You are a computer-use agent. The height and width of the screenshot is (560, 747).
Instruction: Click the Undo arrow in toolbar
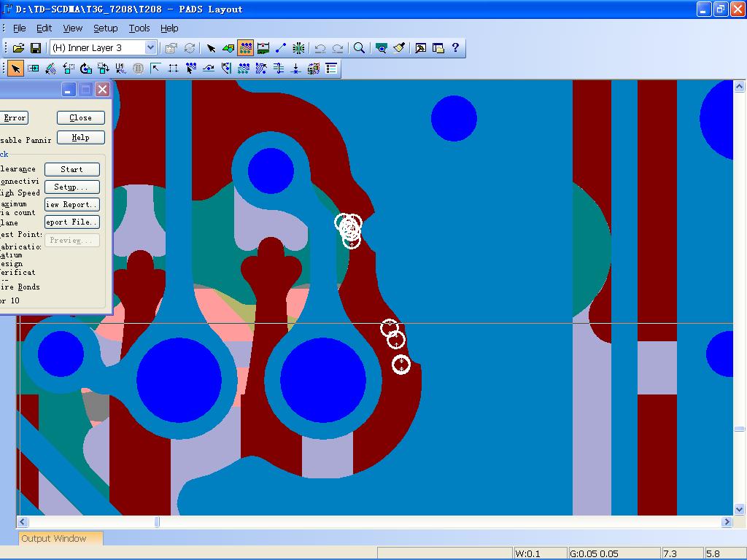pyautogui.click(x=320, y=48)
